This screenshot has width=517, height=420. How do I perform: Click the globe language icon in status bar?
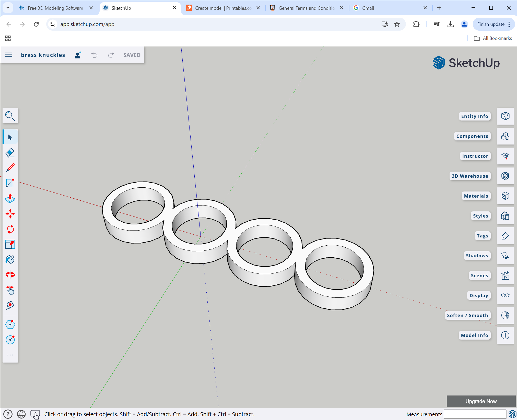coord(21,414)
